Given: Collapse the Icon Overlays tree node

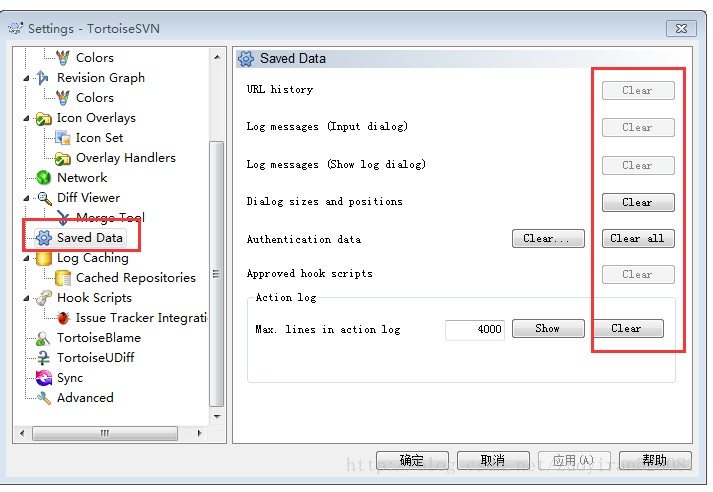Looking at the screenshot, I should click(26, 118).
